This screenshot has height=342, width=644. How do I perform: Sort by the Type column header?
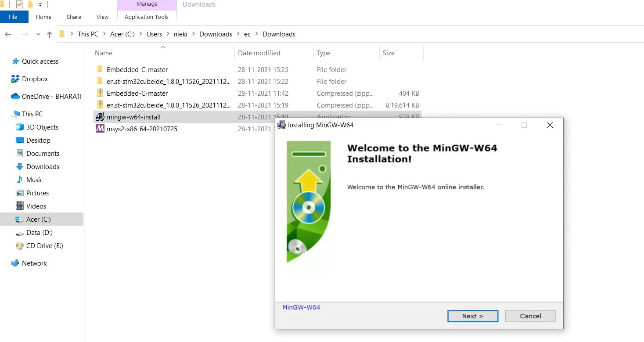click(324, 53)
